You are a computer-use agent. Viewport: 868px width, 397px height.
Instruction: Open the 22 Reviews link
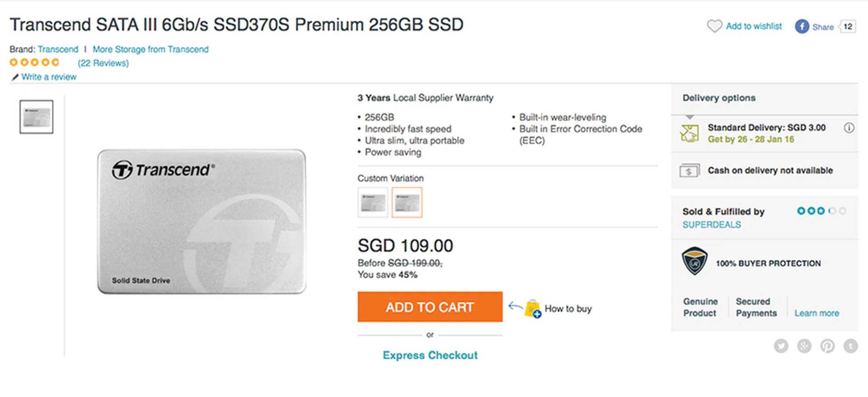103,63
